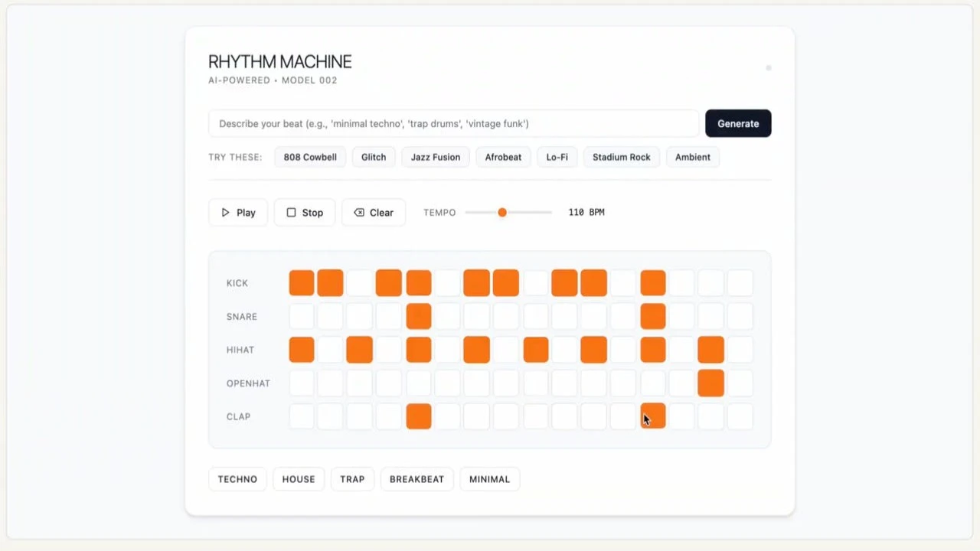Click the TRY THESE label
The image size is (980, 551).
(235, 157)
